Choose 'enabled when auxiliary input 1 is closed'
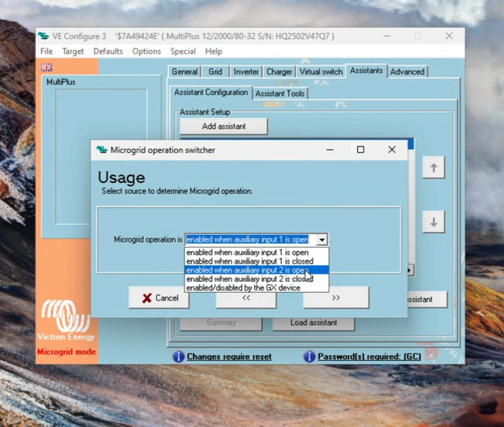Viewport: 504px width, 427px height. (x=256, y=261)
